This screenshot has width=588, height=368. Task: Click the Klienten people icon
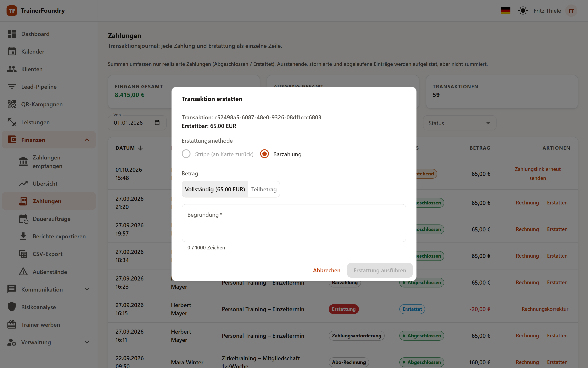tap(12, 69)
